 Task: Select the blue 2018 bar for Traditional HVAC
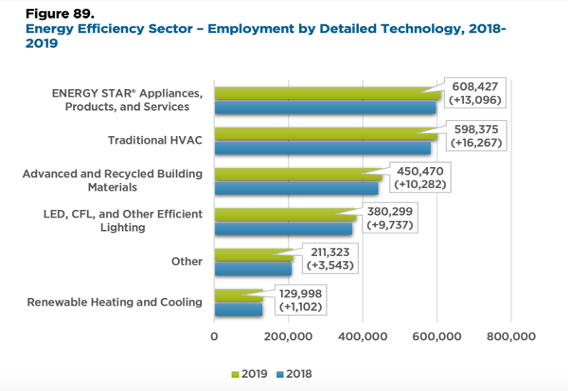(x=323, y=148)
